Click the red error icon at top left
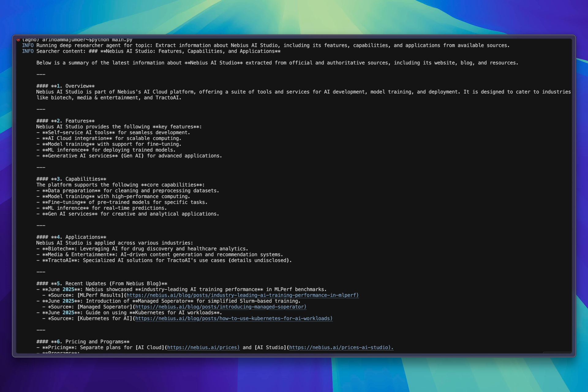Image resolution: width=588 pixels, height=392 pixels. pos(18,40)
